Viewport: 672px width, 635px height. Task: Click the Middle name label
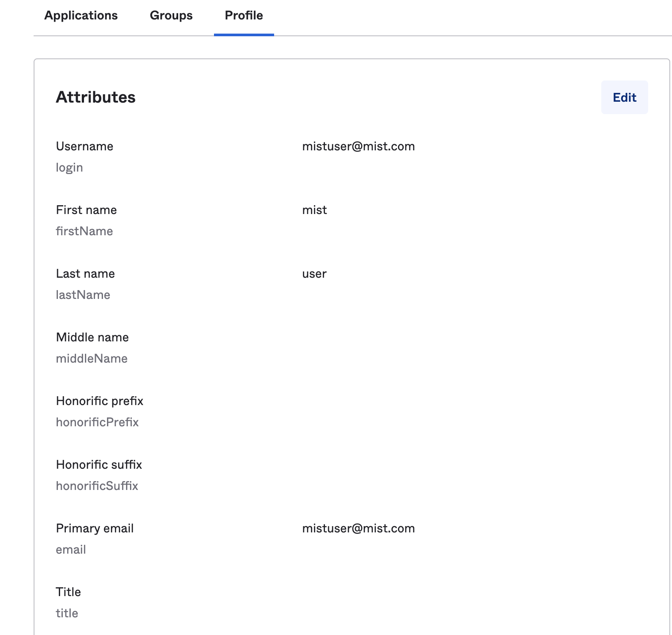[x=92, y=337]
